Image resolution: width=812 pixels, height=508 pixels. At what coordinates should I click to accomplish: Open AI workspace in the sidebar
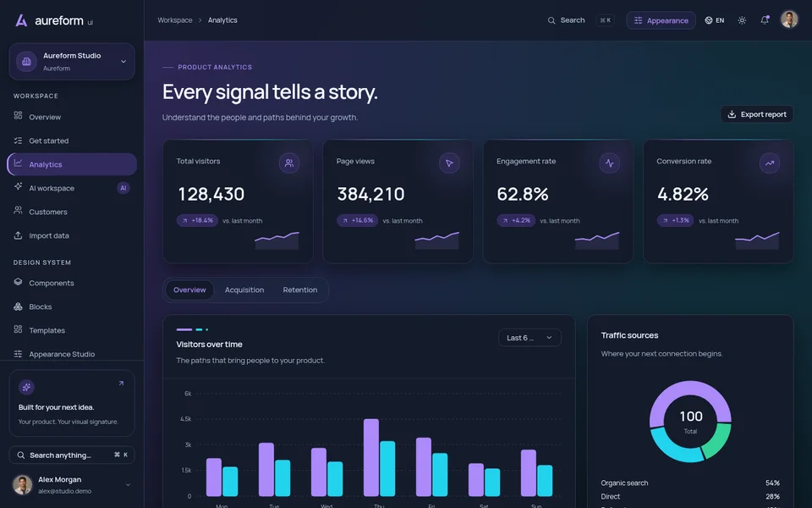pos(72,188)
